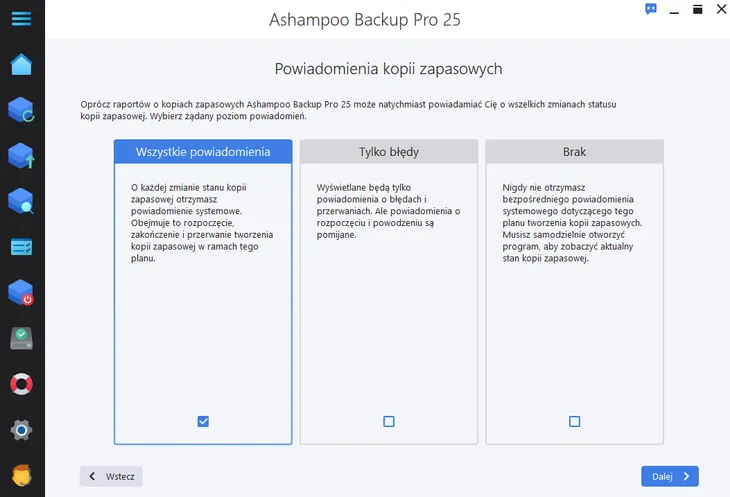730x497 pixels.
Task: Open rescue system lifebuoy icon
Action: (x=21, y=384)
